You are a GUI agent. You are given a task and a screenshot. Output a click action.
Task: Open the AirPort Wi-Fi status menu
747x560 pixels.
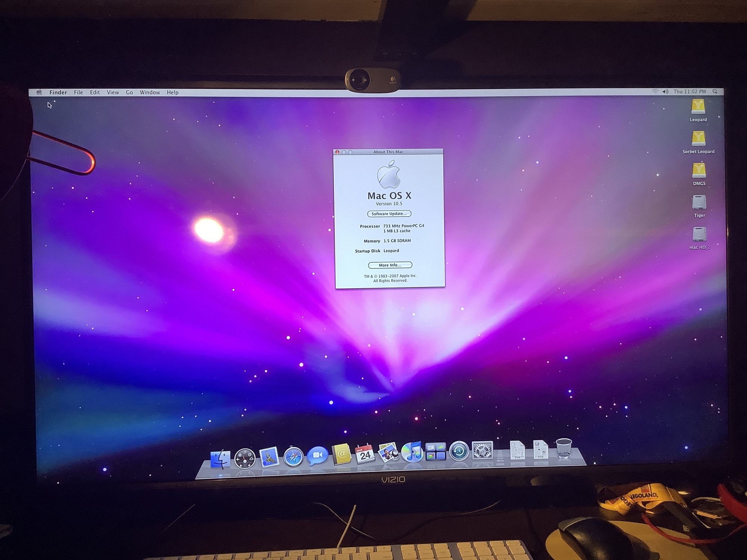[x=655, y=91]
